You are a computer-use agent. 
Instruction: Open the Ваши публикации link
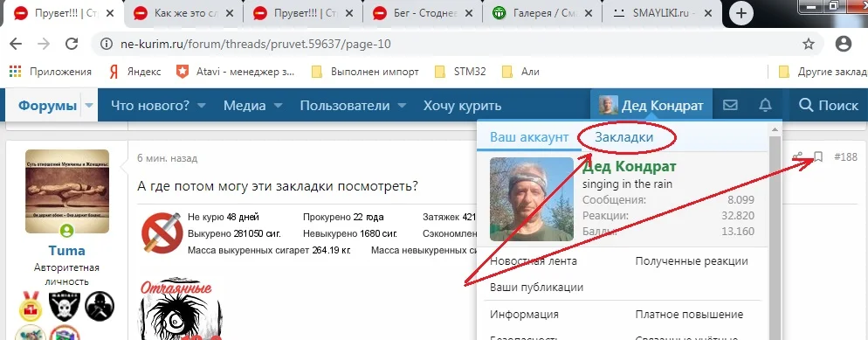point(537,288)
